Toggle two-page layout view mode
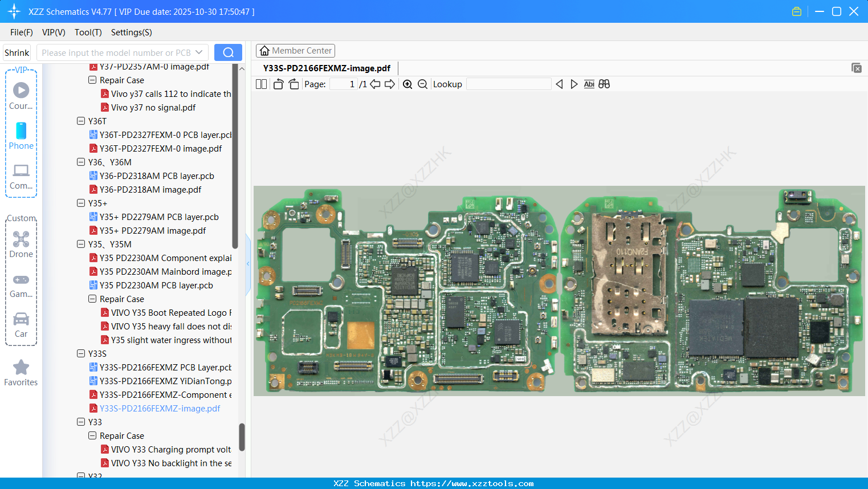 point(261,83)
